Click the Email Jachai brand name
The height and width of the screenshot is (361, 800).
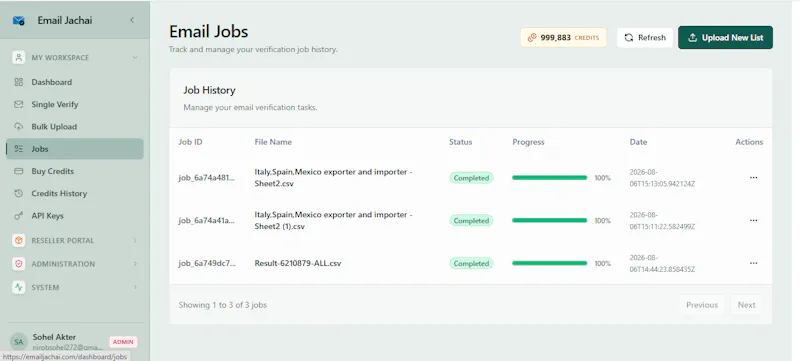pos(65,21)
